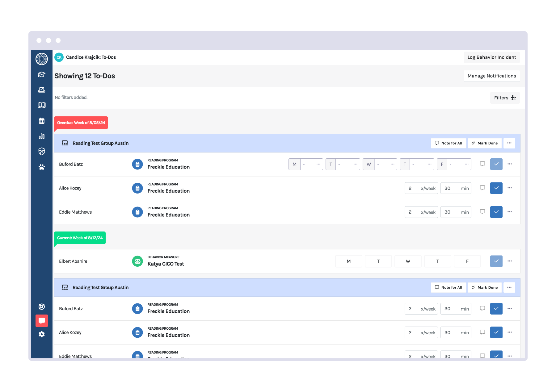Screen dimensions: 556x392
Task: Click the CK user avatar
Action: point(59,57)
